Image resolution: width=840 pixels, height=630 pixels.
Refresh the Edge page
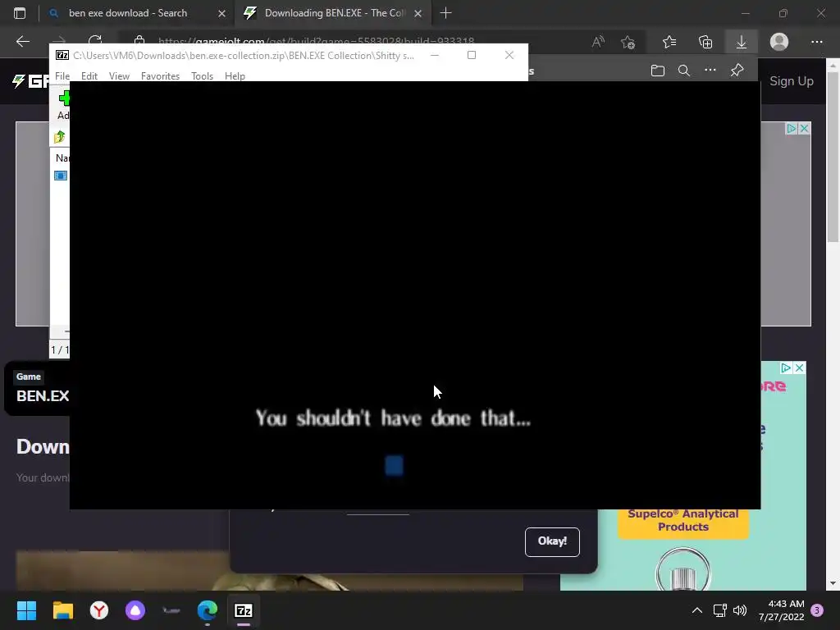pyautogui.click(x=95, y=41)
